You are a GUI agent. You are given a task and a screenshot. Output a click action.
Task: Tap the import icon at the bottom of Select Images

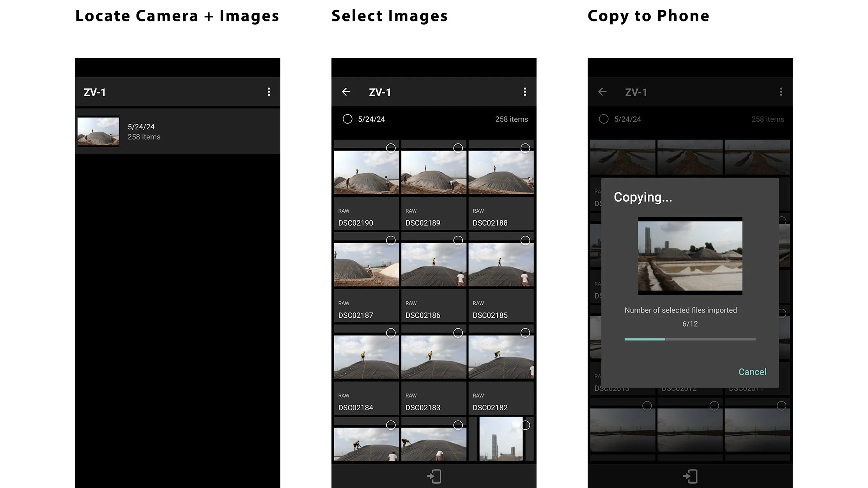(434, 476)
